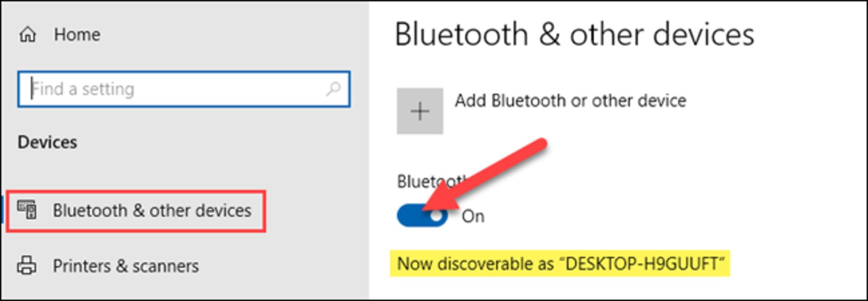Click the Bluetooth & other devices page title

coord(574,35)
